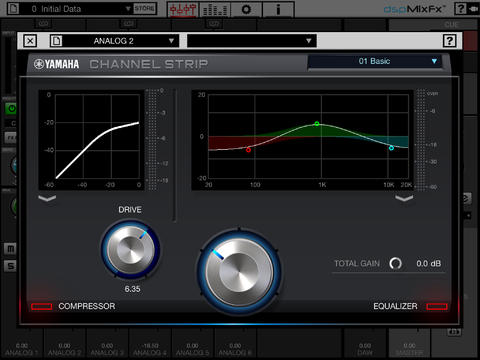Select the ANALOG 4 channel label

click(150, 352)
